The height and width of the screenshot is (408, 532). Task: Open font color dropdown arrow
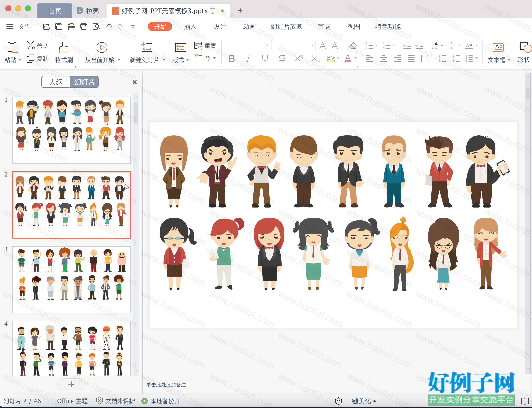[x=355, y=59]
